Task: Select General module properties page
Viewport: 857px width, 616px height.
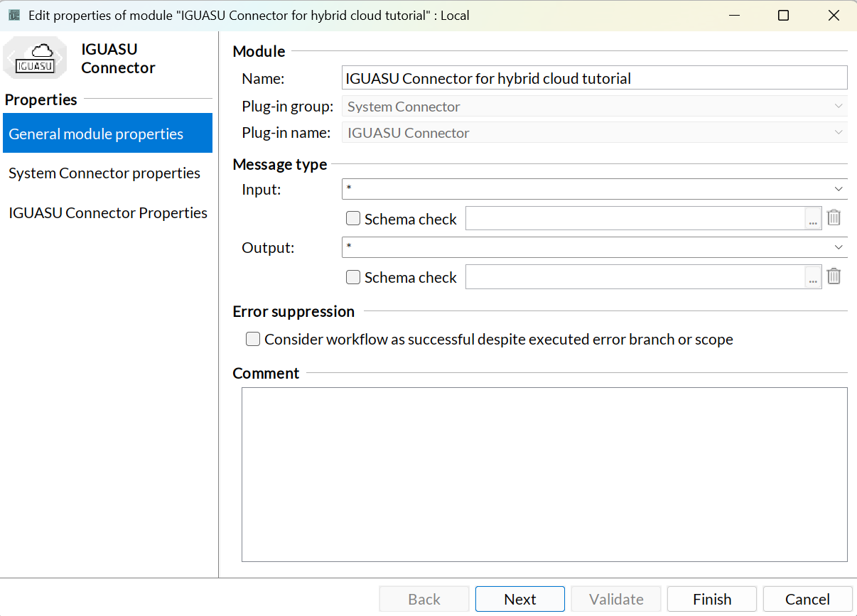Action: click(x=107, y=134)
